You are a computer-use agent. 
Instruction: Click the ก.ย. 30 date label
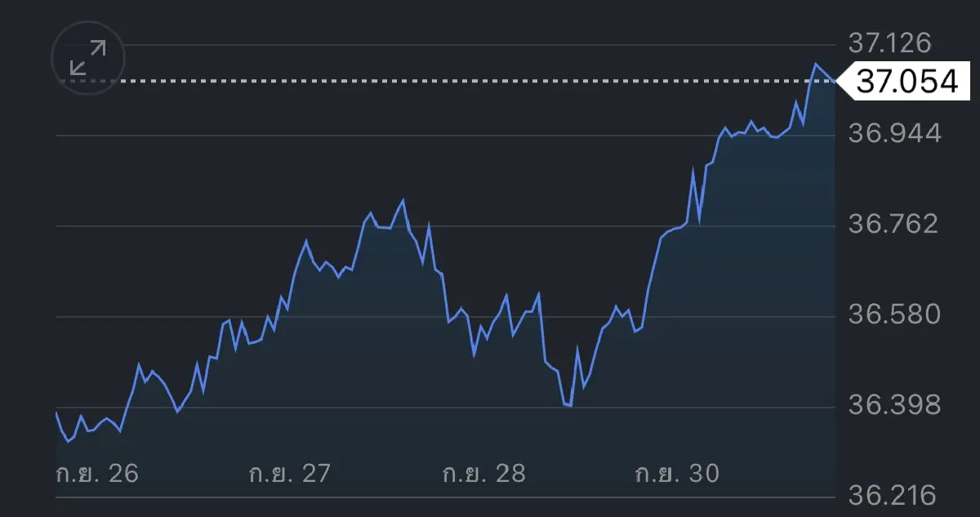677,473
